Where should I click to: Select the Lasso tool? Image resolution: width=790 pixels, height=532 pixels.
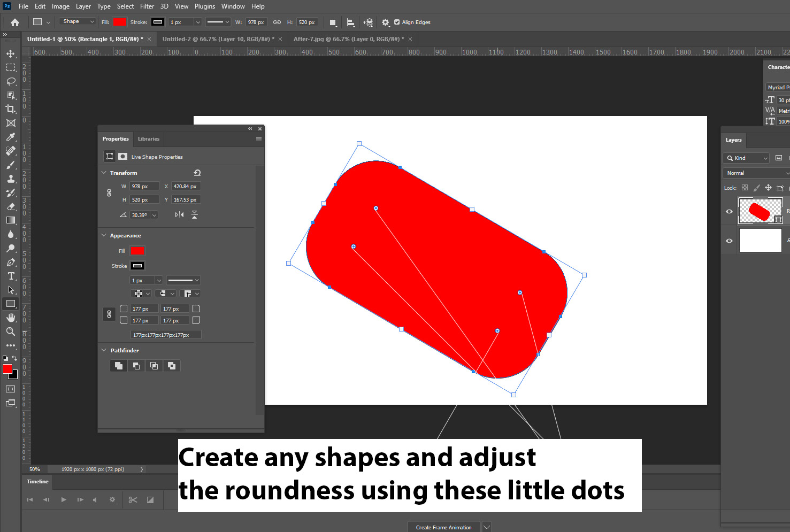pyautogui.click(x=10, y=81)
